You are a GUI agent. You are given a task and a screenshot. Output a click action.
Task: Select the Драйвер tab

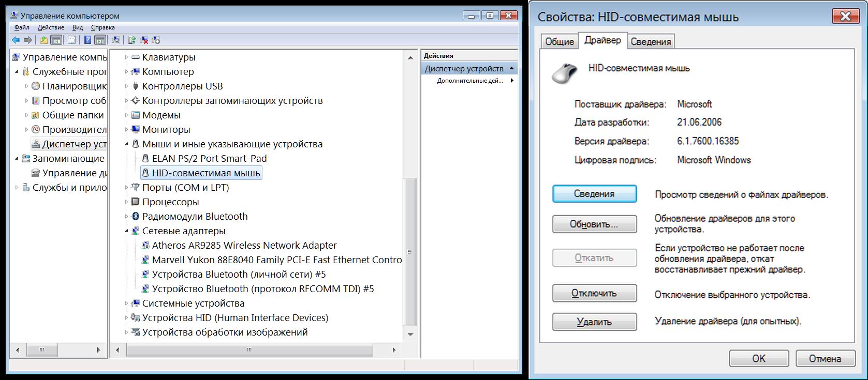pos(602,40)
